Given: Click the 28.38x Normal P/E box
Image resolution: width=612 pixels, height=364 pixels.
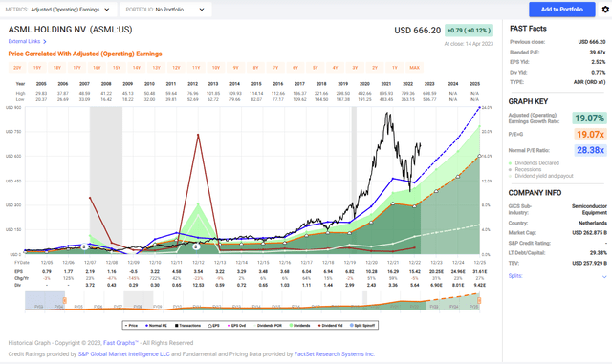Looking at the screenshot, I should pyautogui.click(x=590, y=150).
